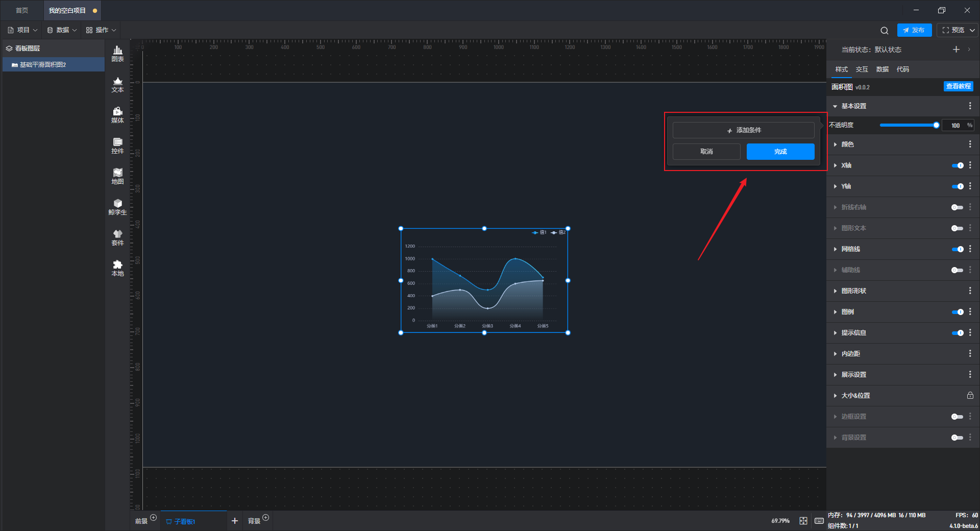Enable the 背景设置 background switch
The image size is (980, 531).
coord(958,438)
